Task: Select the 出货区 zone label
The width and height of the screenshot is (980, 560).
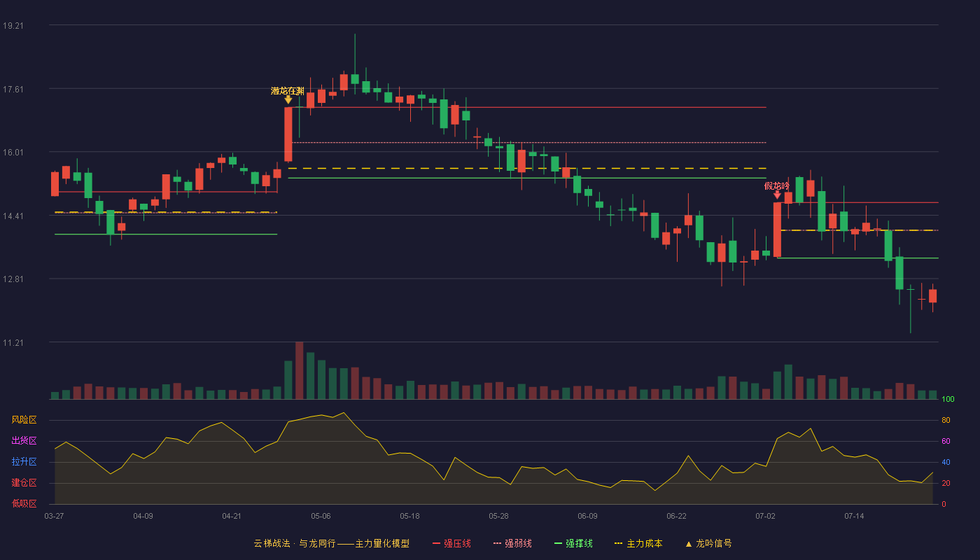Action: [x=24, y=441]
